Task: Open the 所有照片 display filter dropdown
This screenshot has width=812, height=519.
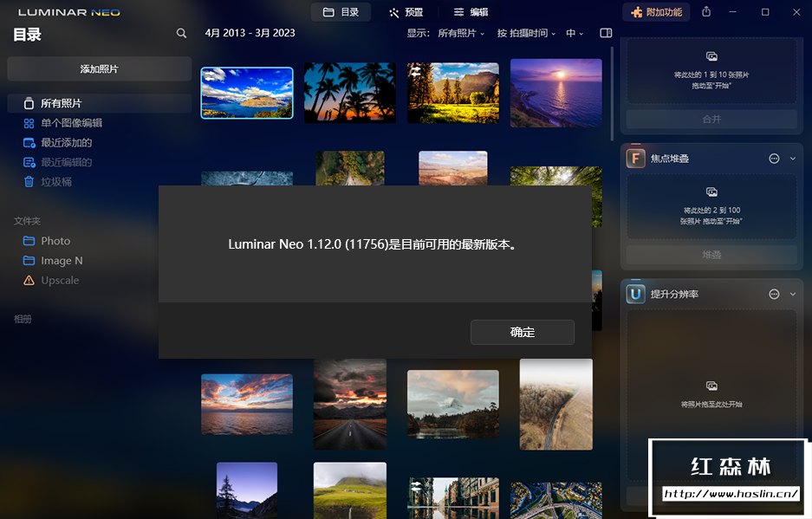Action: [461, 33]
